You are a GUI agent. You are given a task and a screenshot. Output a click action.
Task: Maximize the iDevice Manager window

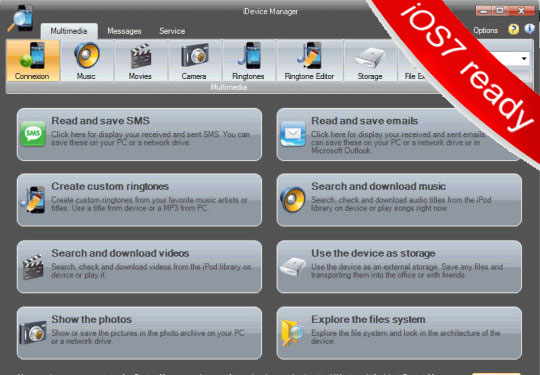click(500, 11)
